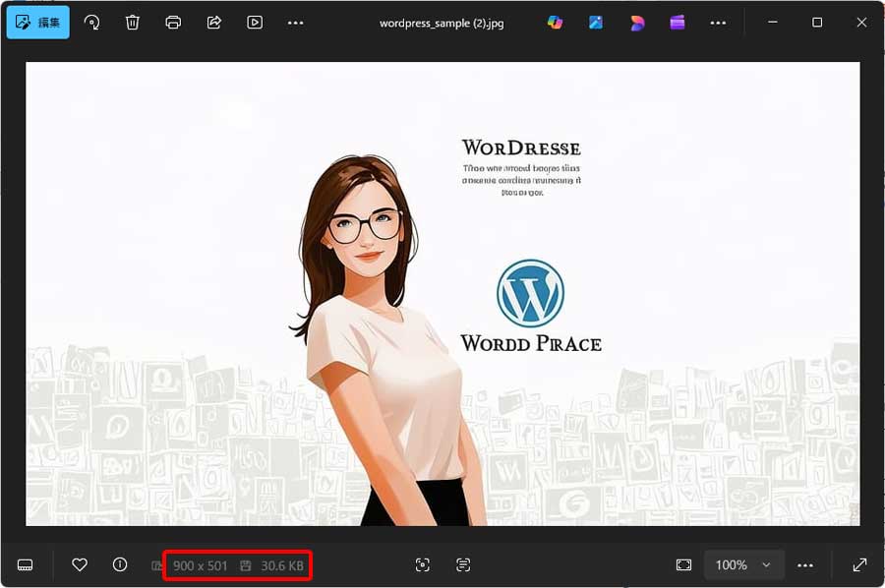Click the visual search scan icon
This screenshot has height=588, width=885.
[423, 564]
